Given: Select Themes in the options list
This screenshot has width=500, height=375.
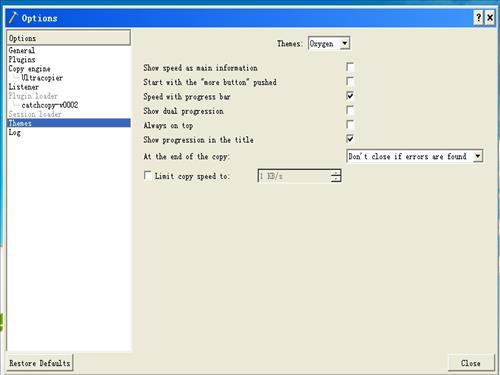Looking at the screenshot, I should tap(69, 123).
